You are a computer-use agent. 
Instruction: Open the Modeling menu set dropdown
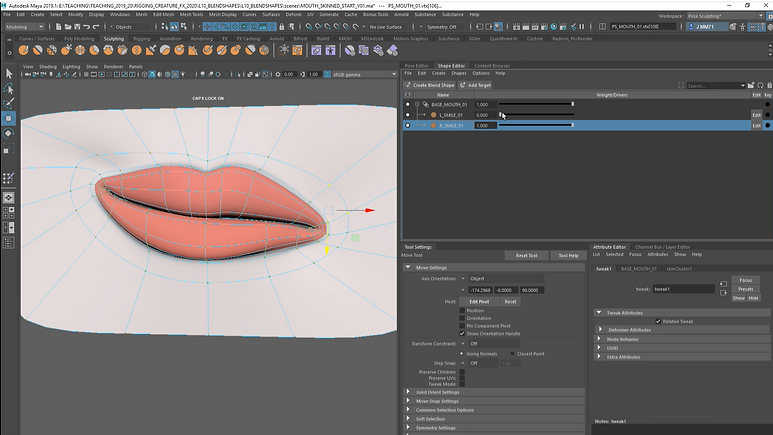[24, 27]
